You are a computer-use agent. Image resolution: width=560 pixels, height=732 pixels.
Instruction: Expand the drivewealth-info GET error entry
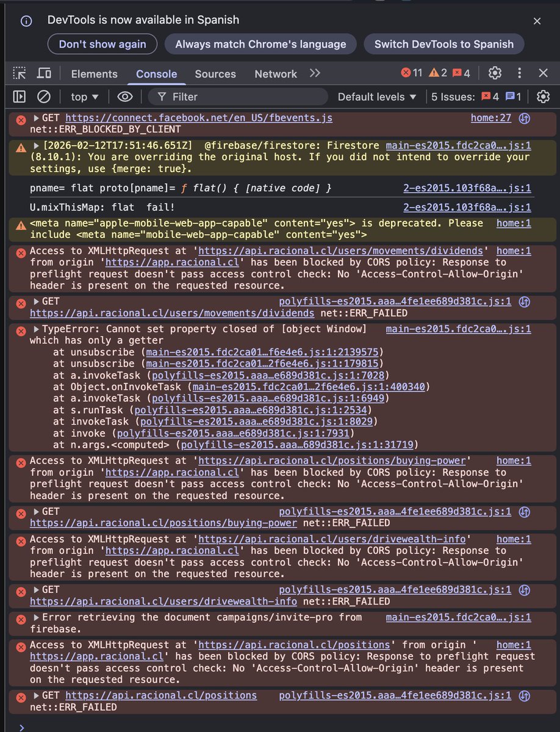[36, 590]
